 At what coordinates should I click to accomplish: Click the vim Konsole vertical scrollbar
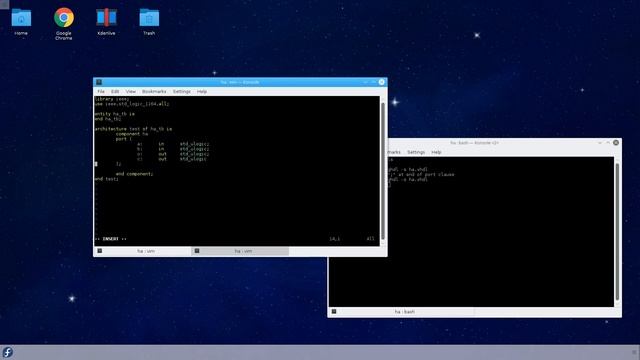[383, 171]
